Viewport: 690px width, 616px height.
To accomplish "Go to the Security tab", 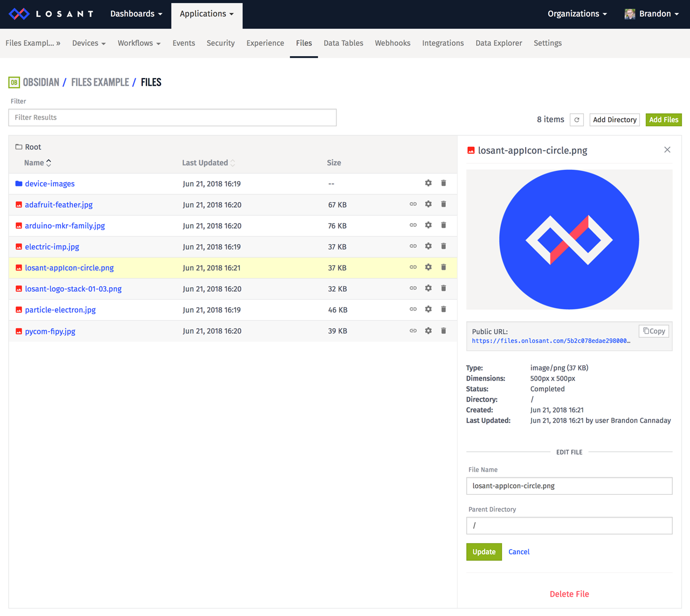I will point(220,43).
